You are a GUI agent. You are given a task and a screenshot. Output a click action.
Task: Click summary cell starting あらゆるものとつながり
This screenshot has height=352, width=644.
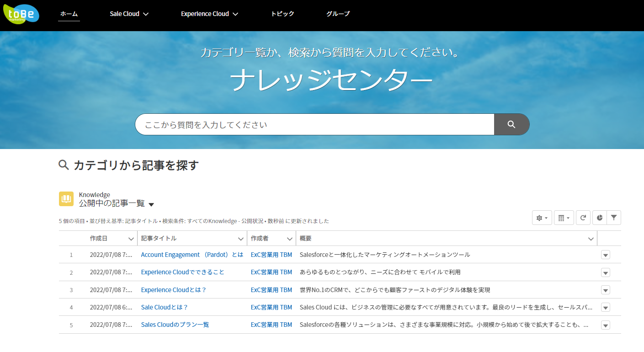click(x=380, y=272)
